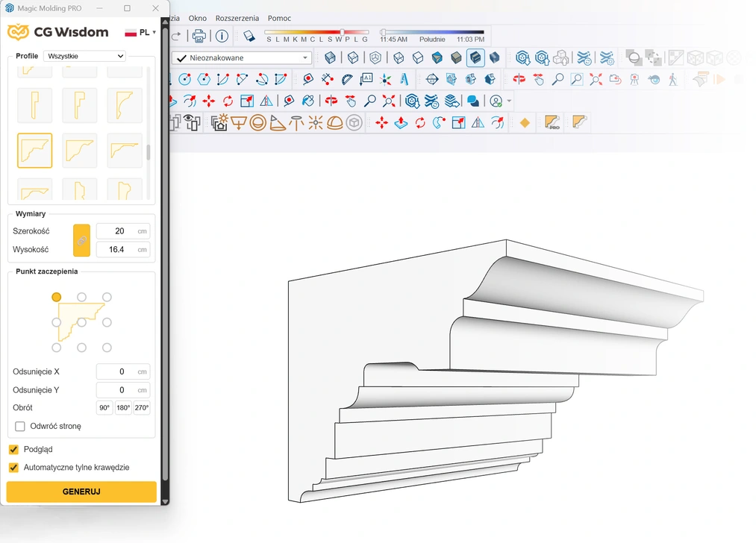The width and height of the screenshot is (756, 543).
Task: Select the Polygon drawing tool
Action: (204, 79)
